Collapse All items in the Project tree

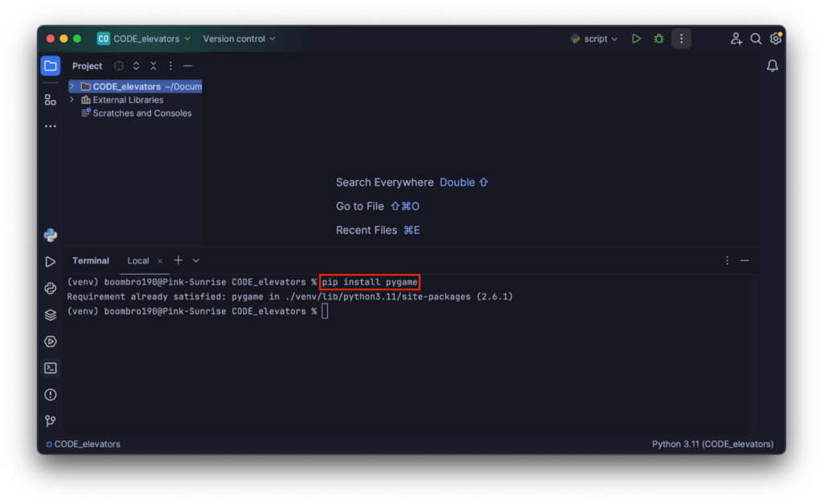(x=153, y=65)
